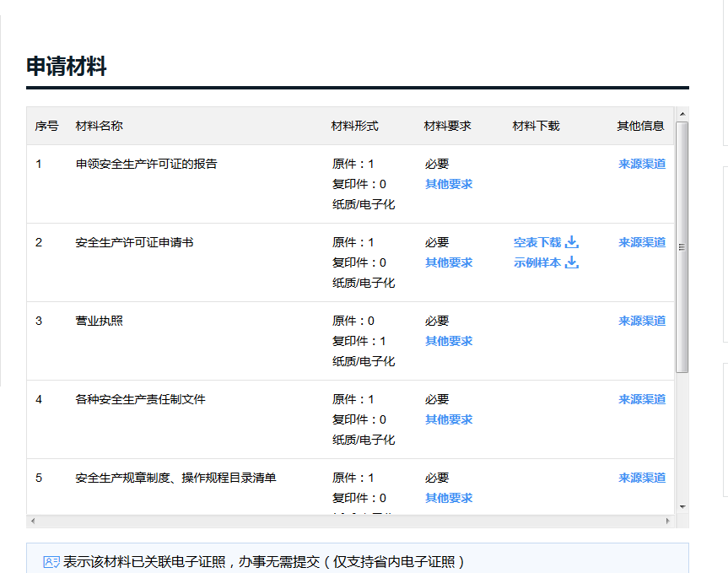The image size is (728, 573).
Task: Click the table's scroll down arrow
Action: [x=682, y=506]
